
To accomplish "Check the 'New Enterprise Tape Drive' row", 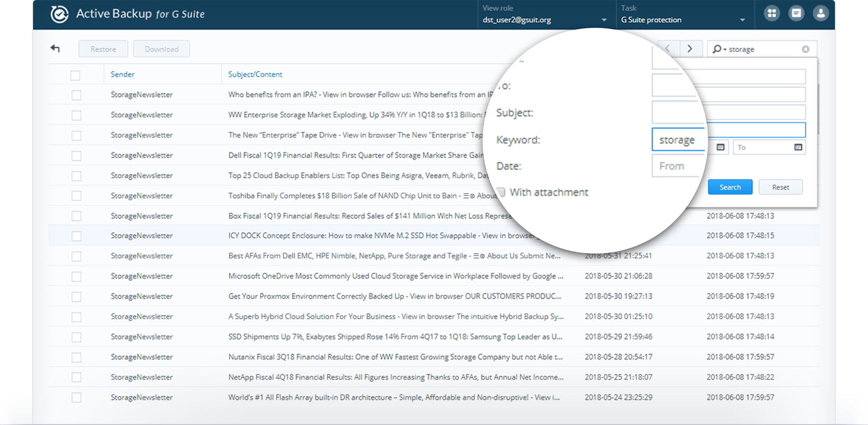I will (x=76, y=136).
